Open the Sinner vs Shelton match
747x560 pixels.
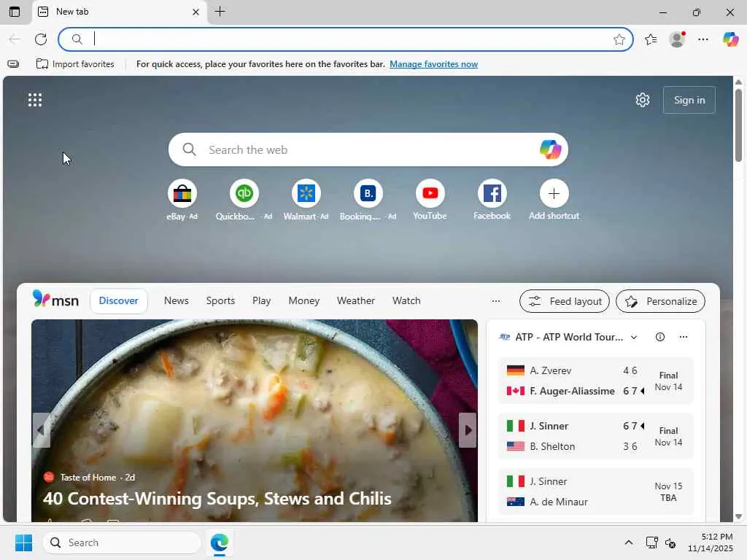(x=595, y=436)
